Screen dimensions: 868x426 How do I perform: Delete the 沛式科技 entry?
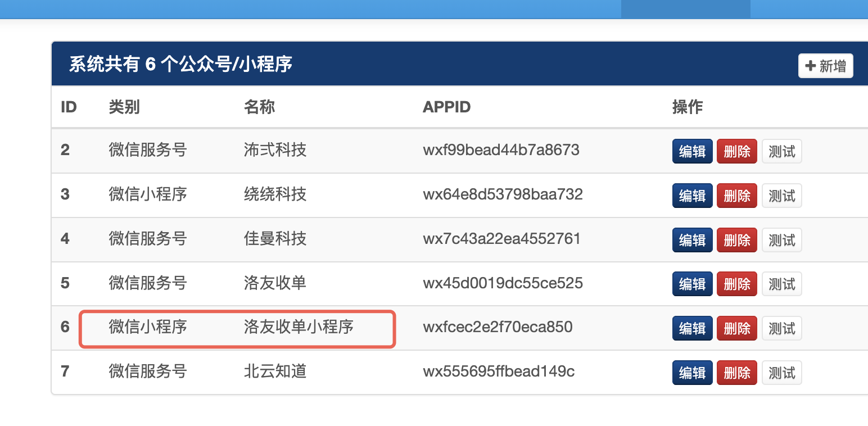736,151
